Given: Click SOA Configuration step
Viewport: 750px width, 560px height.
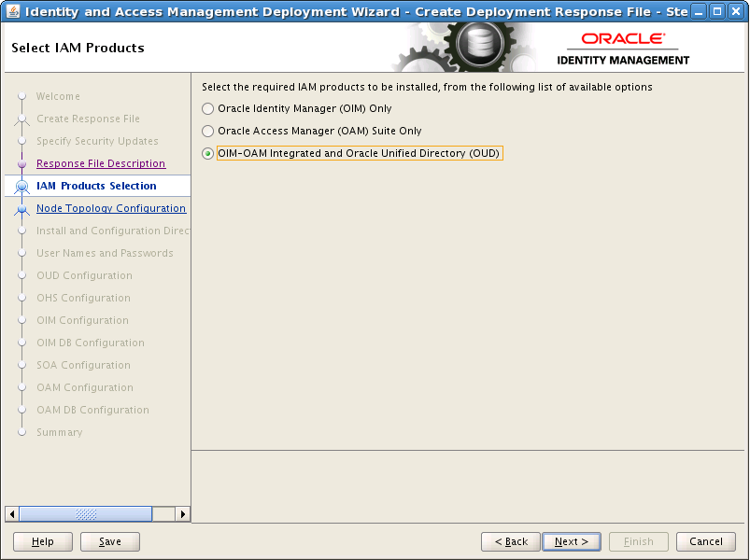Looking at the screenshot, I should click(x=84, y=366).
